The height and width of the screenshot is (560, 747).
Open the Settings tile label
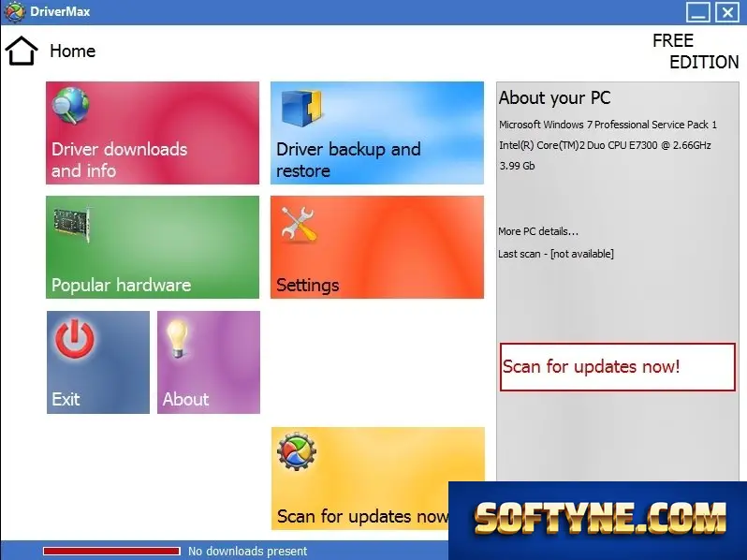click(307, 285)
